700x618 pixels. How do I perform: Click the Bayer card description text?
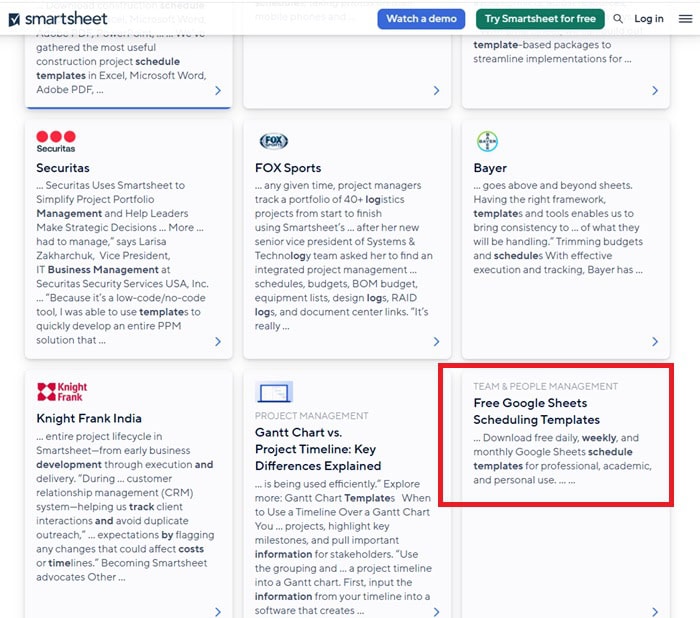[558, 227]
